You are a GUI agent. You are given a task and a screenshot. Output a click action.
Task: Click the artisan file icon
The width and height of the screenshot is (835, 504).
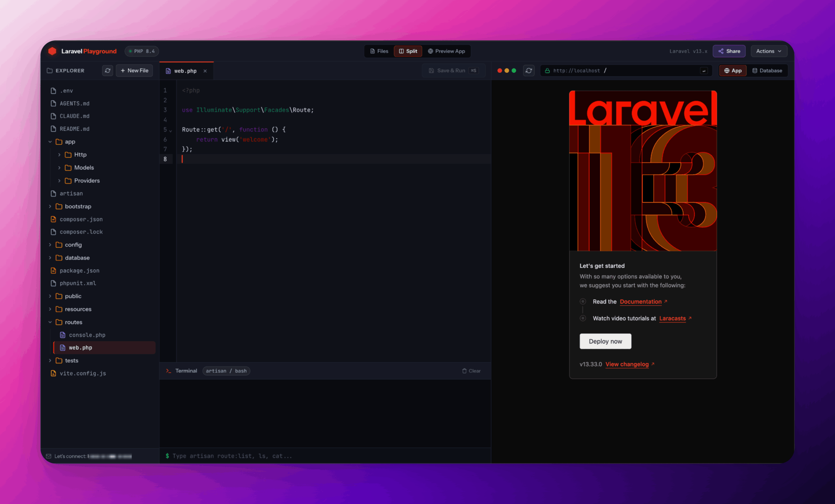(x=53, y=193)
